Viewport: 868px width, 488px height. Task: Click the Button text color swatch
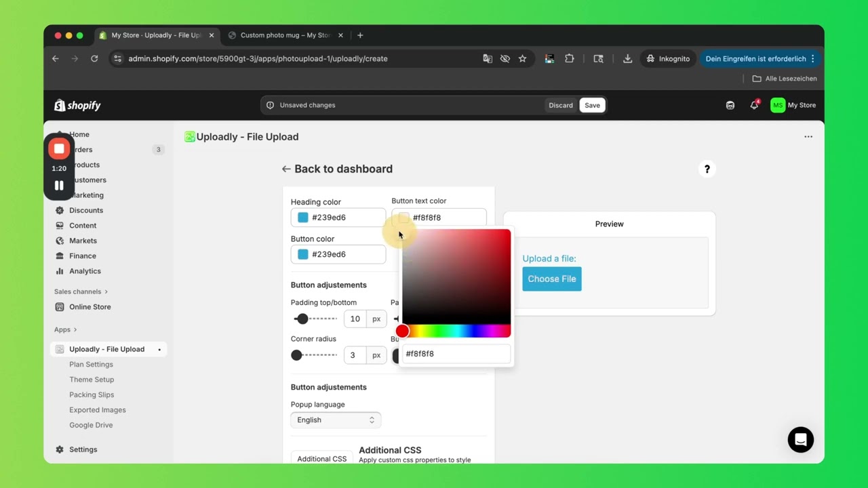[404, 218]
